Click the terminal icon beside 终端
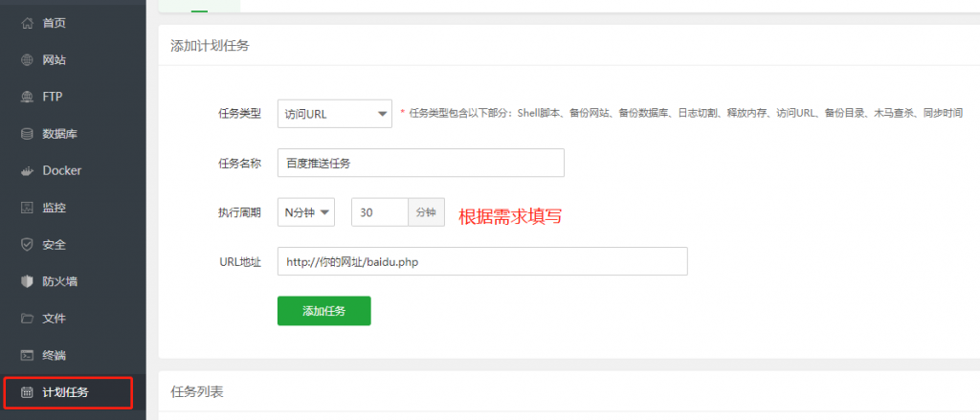 pyautogui.click(x=27, y=355)
